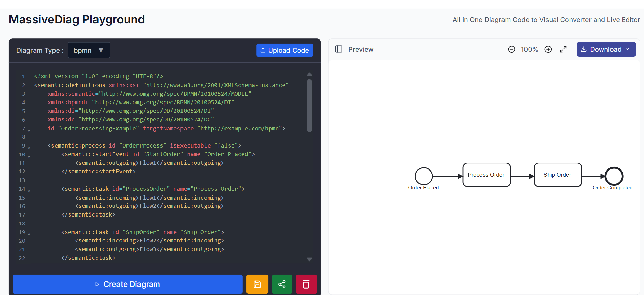Click the MassiveDiag Playground title
Screen dimensions: 644x295
77,20
